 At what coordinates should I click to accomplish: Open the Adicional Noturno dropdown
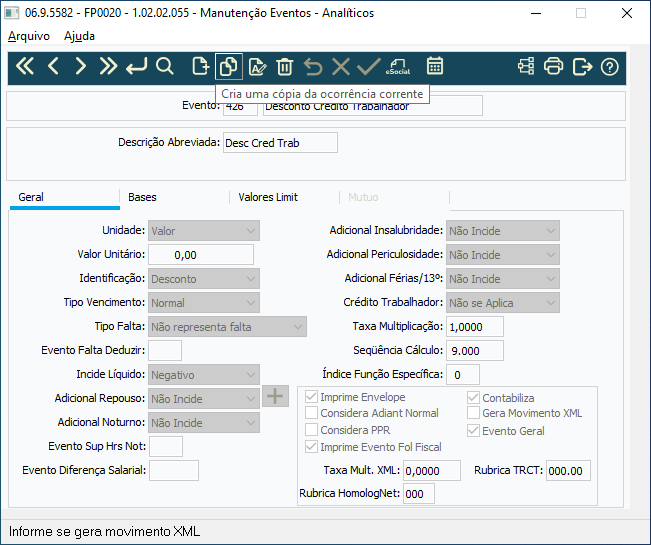coord(204,423)
